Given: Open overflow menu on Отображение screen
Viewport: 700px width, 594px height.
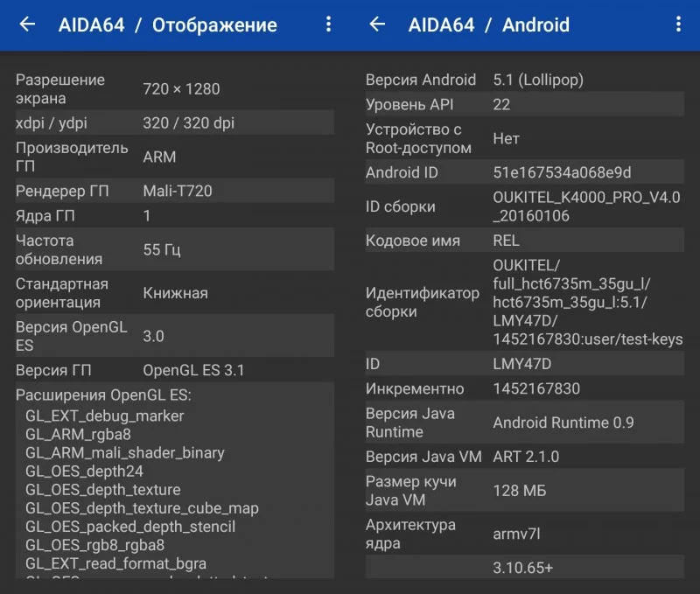Looking at the screenshot, I should [328, 24].
